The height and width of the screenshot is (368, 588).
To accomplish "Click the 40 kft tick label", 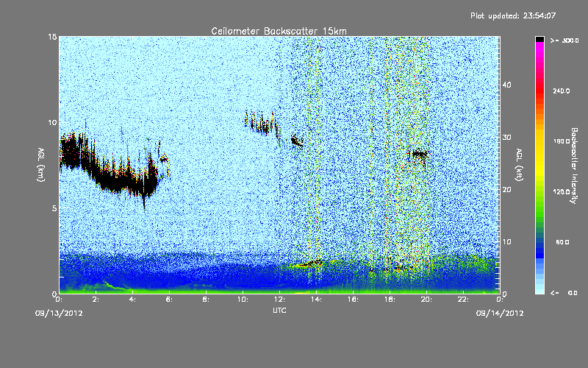I will pos(506,85).
